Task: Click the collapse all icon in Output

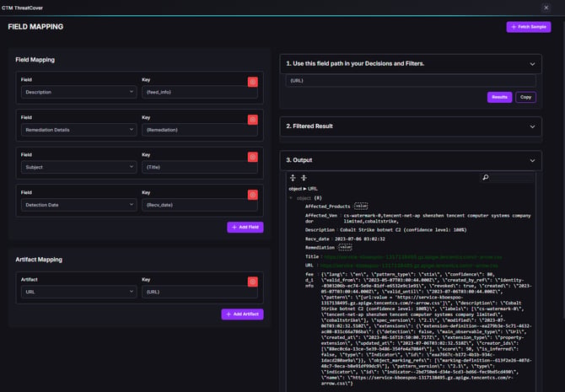Action: click(x=304, y=178)
